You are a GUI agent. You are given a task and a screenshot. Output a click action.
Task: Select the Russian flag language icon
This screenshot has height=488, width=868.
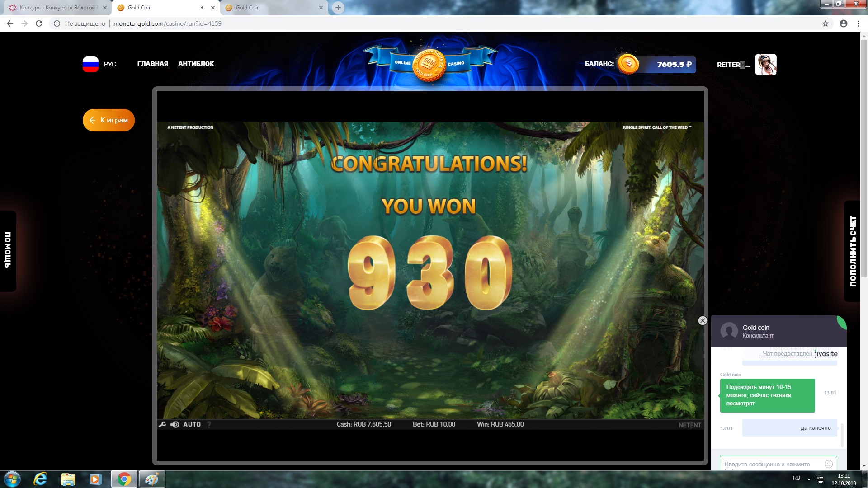click(x=90, y=64)
